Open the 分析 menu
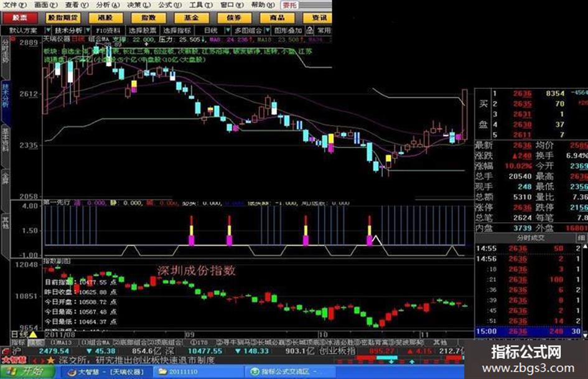 pos(108,5)
